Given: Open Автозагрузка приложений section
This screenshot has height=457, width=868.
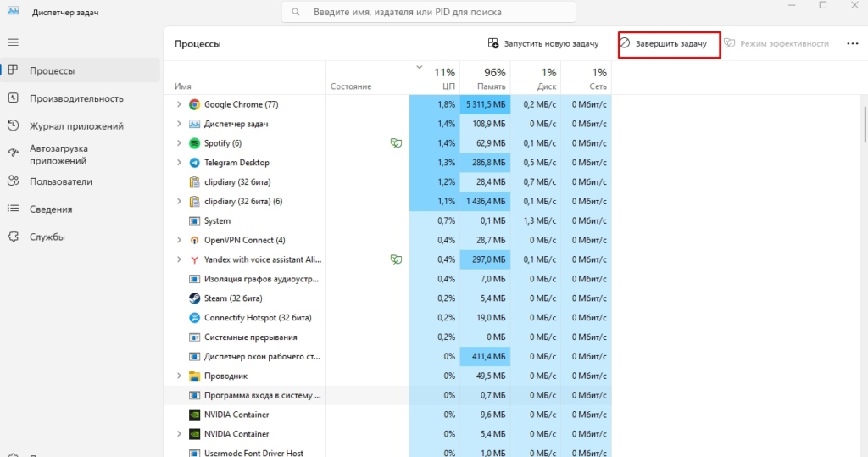Looking at the screenshot, I should click(x=81, y=154).
